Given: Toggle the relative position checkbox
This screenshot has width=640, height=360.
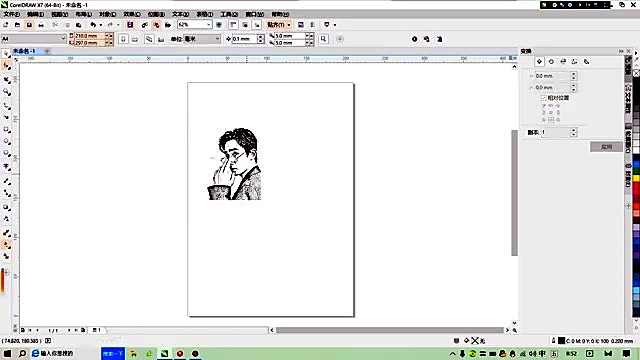Looking at the screenshot, I should pos(543,98).
